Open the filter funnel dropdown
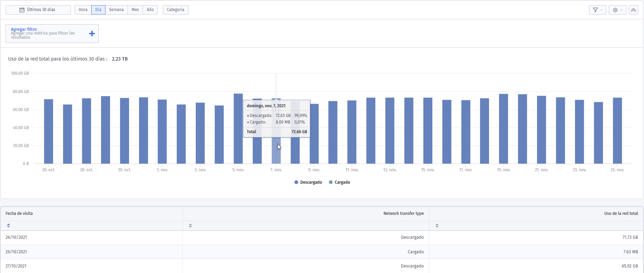 click(597, 10)
